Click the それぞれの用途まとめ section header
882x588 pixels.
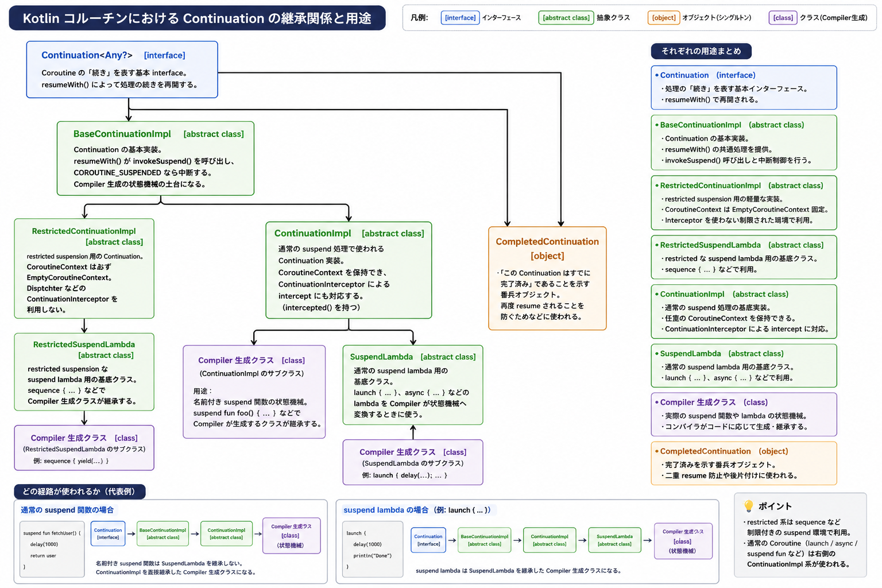click(701, 51)
